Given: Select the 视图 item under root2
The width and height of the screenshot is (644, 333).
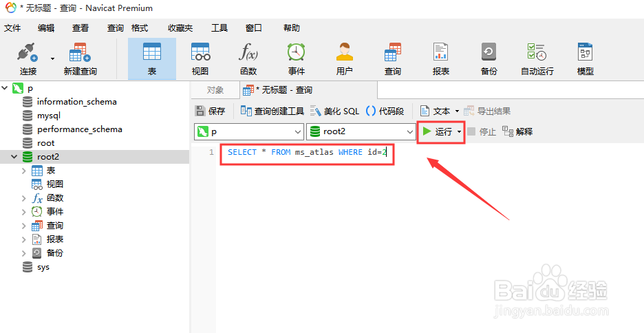Looking at the screenshot, I should tap(54, 184).
